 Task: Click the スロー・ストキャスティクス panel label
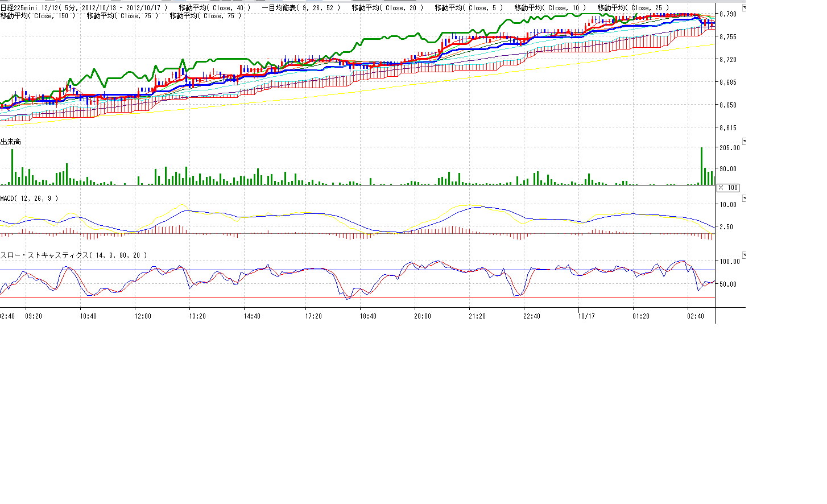click(73, 255)
